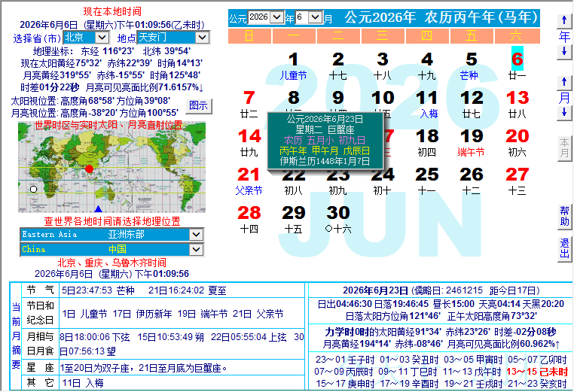
Task: Select June 13 in calendar
Action: point(518,105)
